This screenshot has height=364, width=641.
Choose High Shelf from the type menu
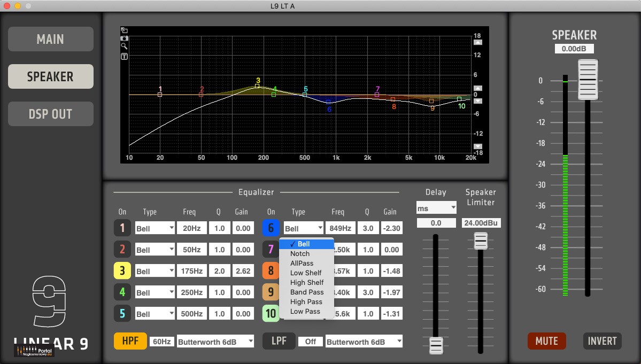pos(307,283)
